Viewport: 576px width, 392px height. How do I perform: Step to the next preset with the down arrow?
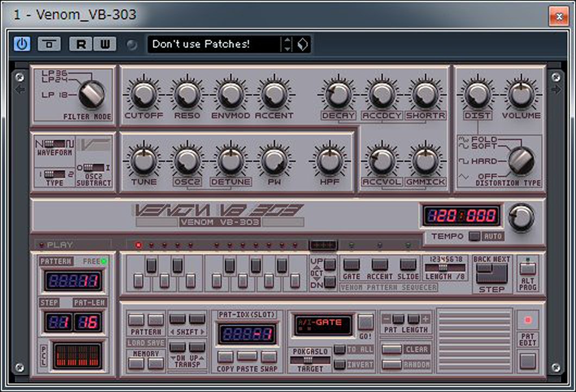coord(287,48)
